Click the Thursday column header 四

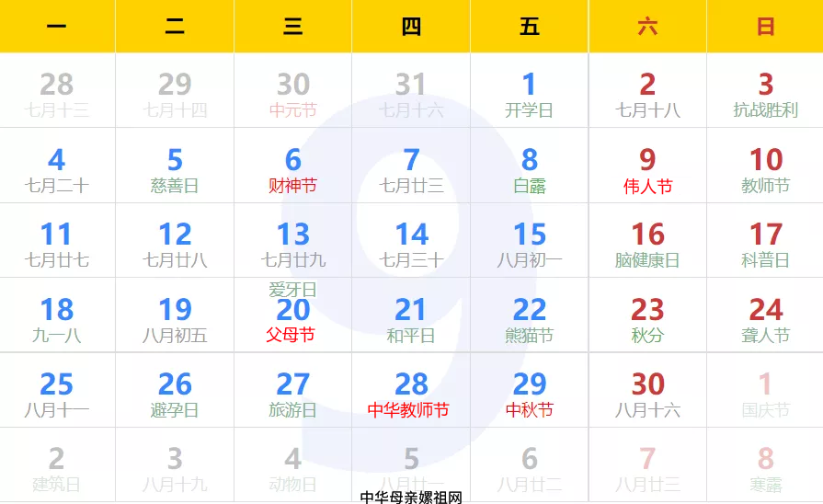click(x=411, y=27)
